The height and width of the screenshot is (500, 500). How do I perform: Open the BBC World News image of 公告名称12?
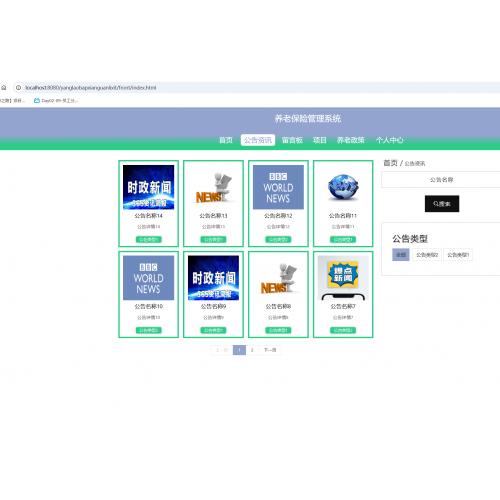click(278, 187)
